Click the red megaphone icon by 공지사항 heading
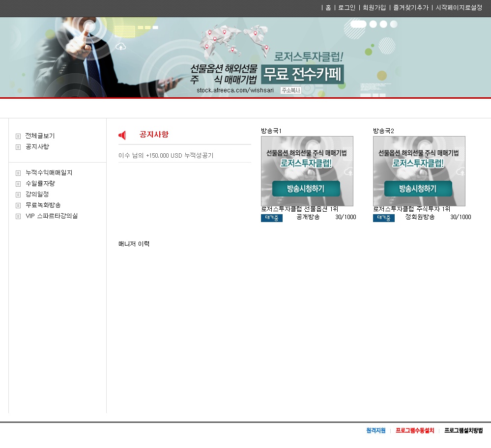Screen dimensions: 491x448 (x=122, y=135)
